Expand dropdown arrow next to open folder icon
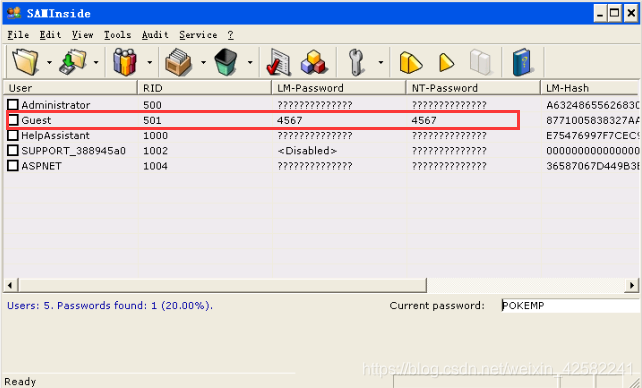642x388 pixels. point(50,63)
